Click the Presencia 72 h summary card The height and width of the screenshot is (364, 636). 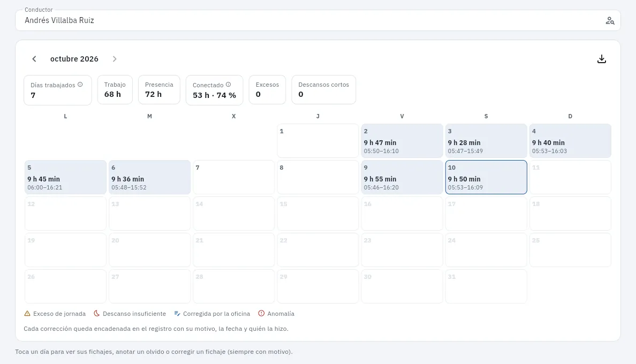(159, 89)
